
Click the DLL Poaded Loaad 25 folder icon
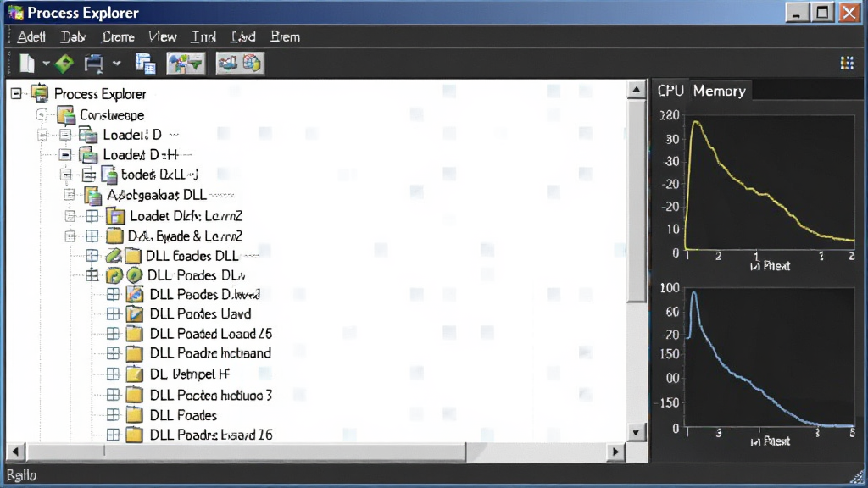tap(135, 334)
